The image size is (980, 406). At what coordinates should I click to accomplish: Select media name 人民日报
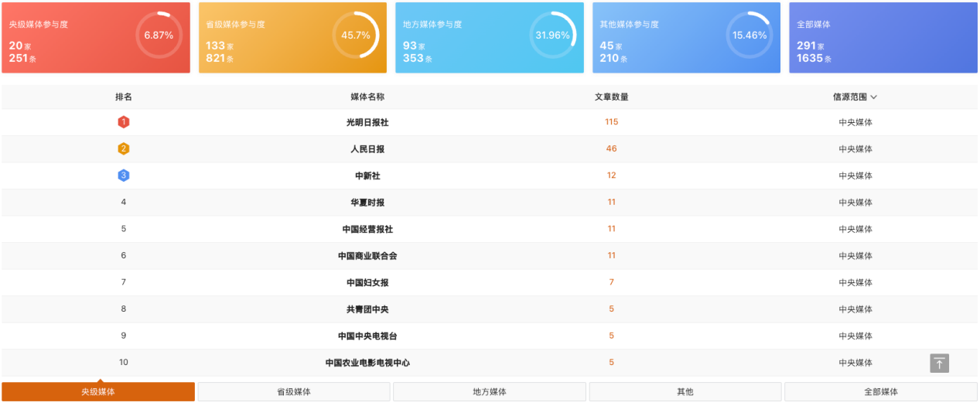pyautogui.click(x=367, y=149)
